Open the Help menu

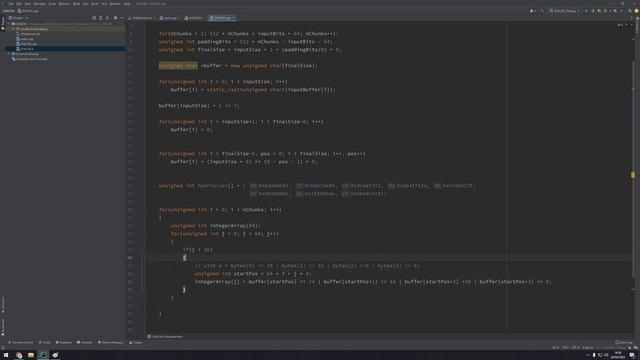click(127, 4)
